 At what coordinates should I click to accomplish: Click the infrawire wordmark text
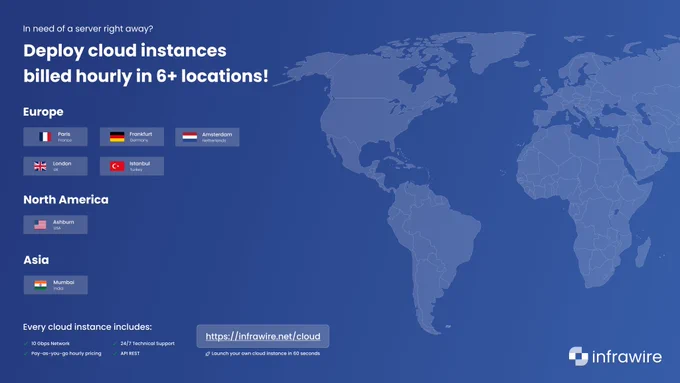pyautogui.click(x=627, y=357)
